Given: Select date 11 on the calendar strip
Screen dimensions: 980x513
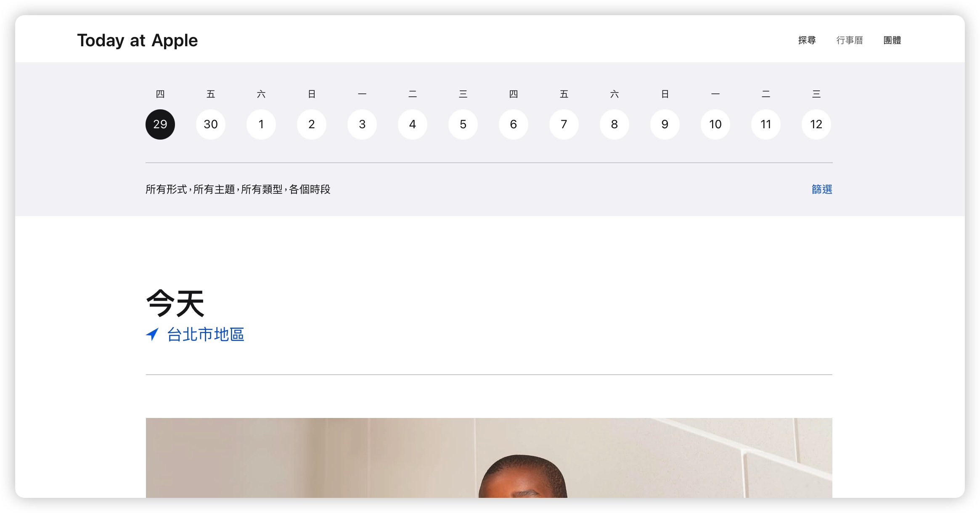Looking at the screenshot, I should point(766,124).
